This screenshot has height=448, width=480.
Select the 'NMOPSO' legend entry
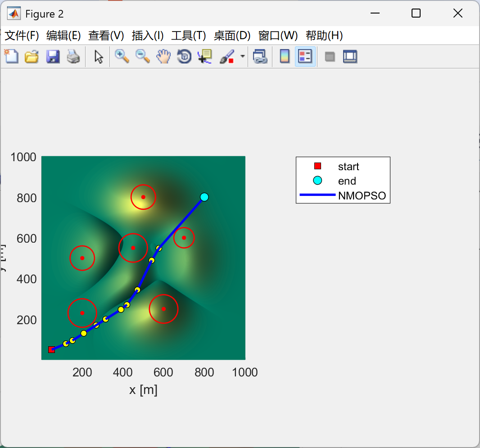(362, 195)
